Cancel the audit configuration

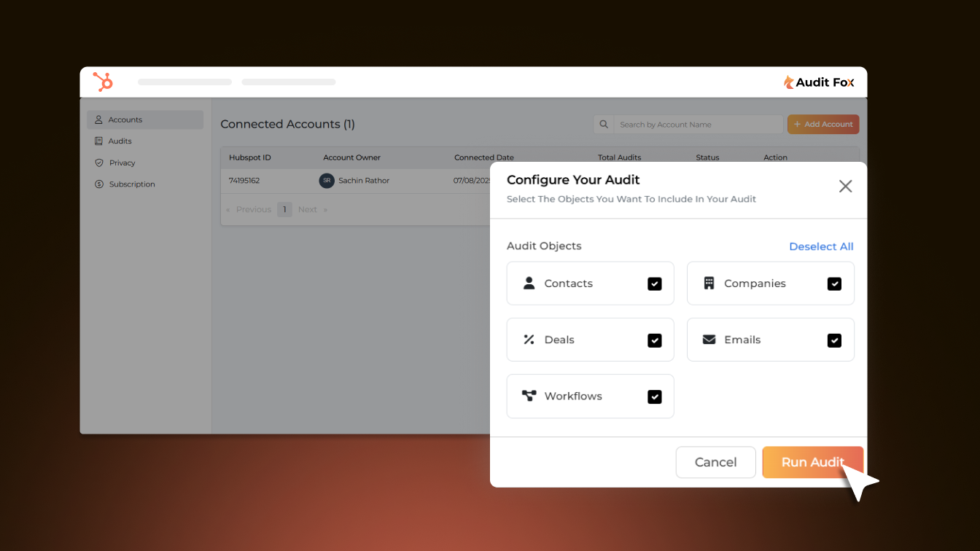[x=715, y=462]
